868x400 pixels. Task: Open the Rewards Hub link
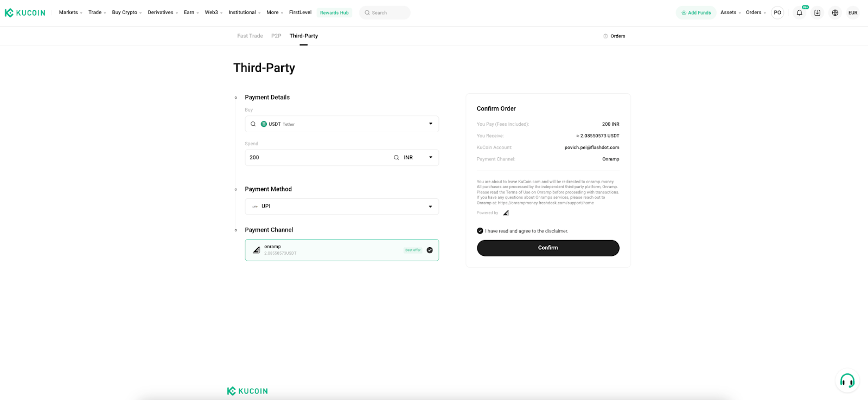[x=334, y=12]
